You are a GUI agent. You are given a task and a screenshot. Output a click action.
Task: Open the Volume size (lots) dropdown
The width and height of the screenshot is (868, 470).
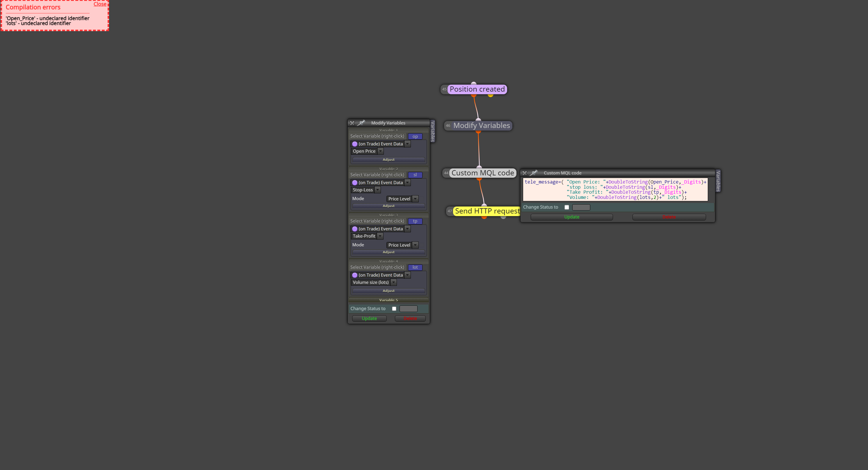coord(374,282)
